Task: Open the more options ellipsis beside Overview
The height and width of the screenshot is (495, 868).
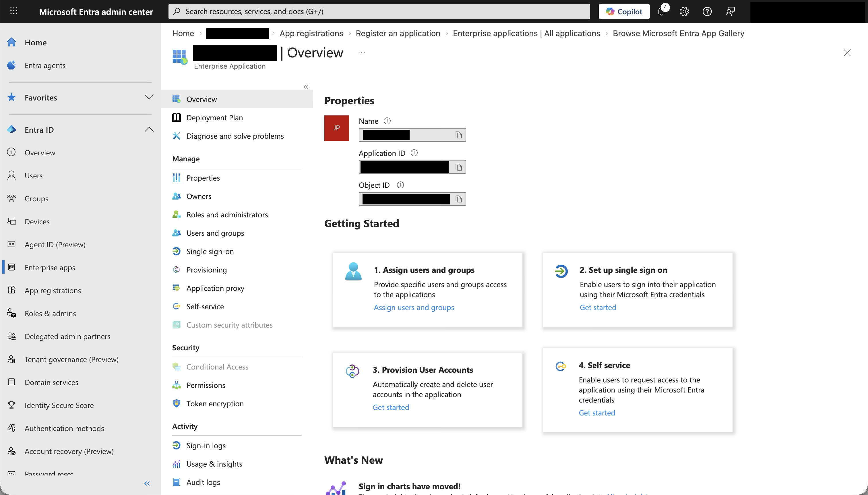Action: coord(362,53)
